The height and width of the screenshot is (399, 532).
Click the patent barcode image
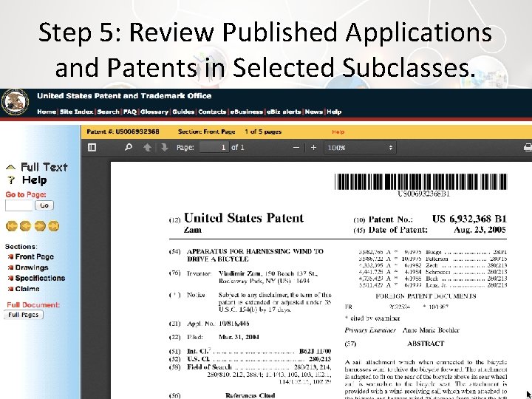point(420,182)
